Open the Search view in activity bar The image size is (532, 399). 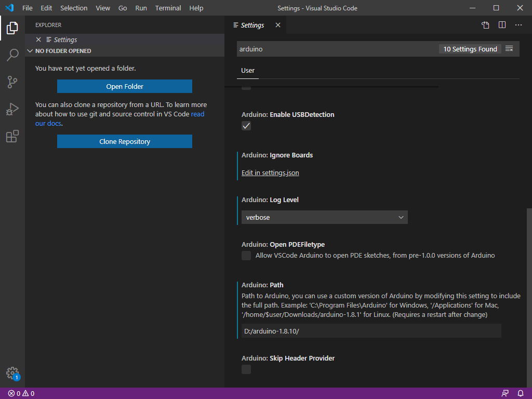[x=12, y=55]
